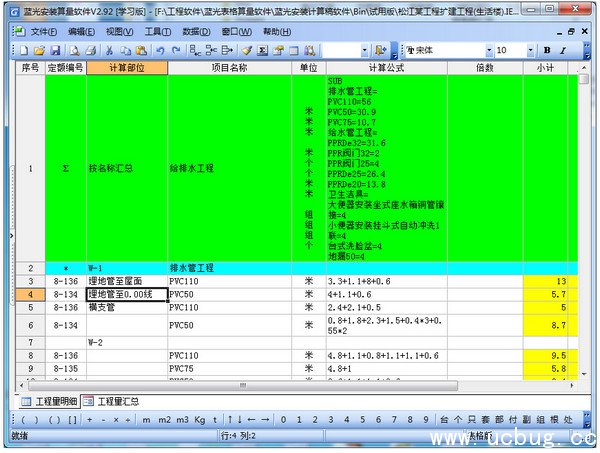Click the blank window toolbar icon
The width and height of the screenshot is (600, 453).
294,51
